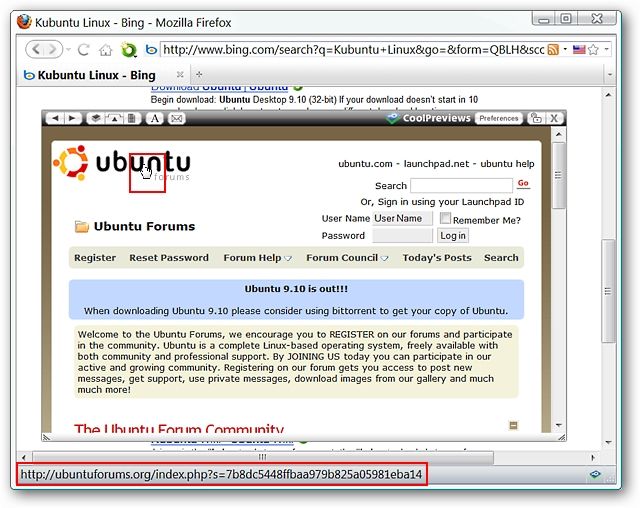This screenshot has height=508, width=640.
Task: Click the CoolPreviews lock pin icon
Action: pos(536,118)
